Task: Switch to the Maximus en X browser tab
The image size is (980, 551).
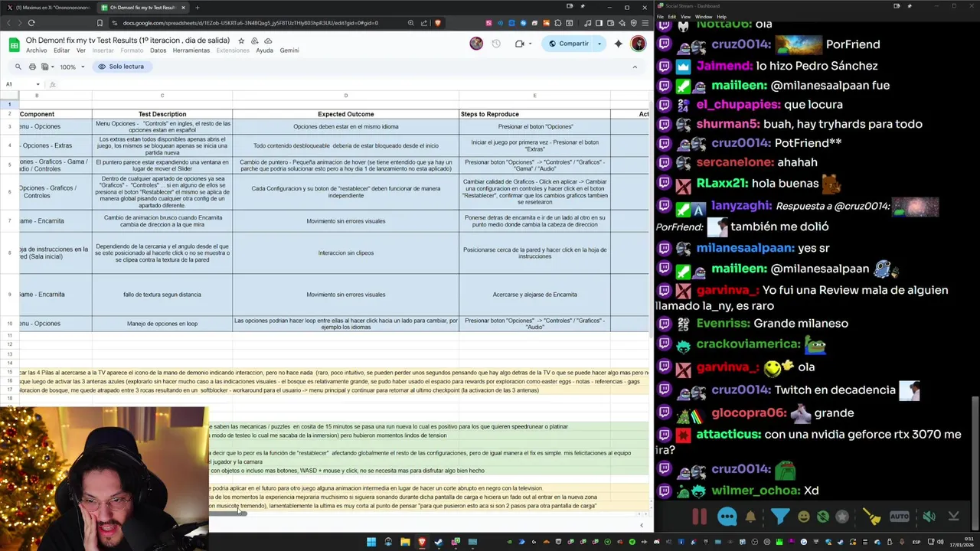Action: click(47, 7)
